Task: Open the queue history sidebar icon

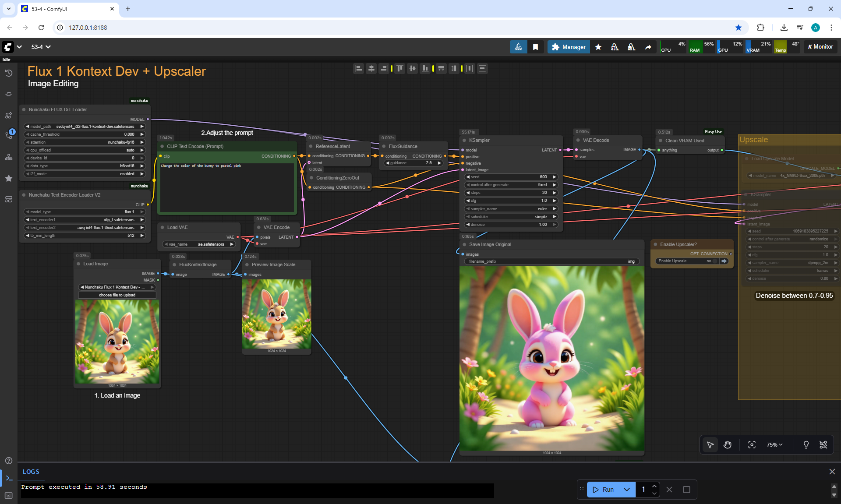Action: 8,73
